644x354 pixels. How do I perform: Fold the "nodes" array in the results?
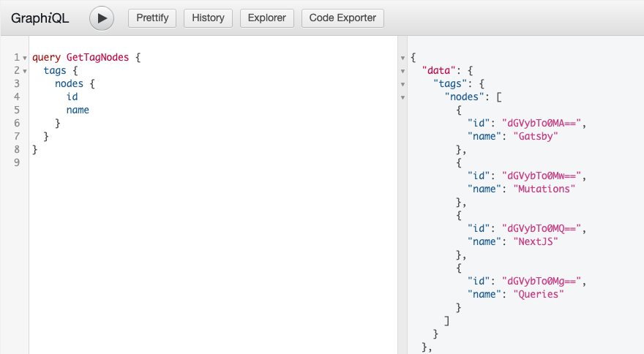click(402, 97)
